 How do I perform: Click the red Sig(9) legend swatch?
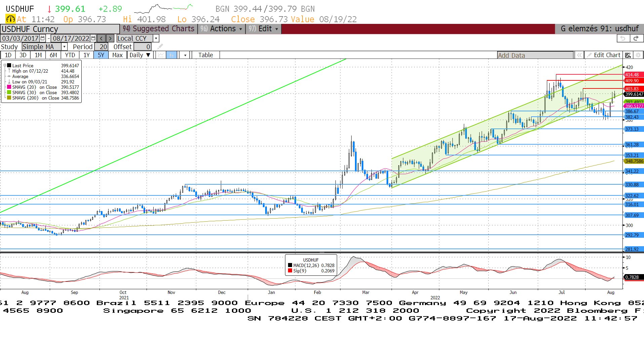point(290,271)
